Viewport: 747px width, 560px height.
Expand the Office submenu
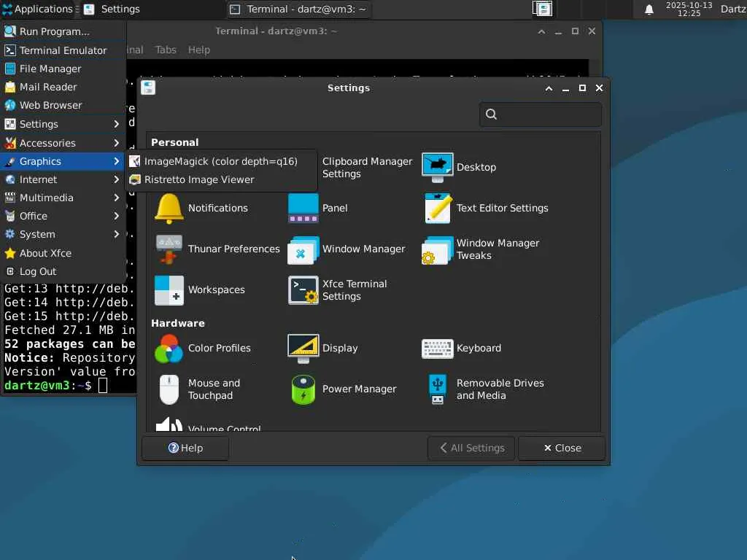(63, 216)
